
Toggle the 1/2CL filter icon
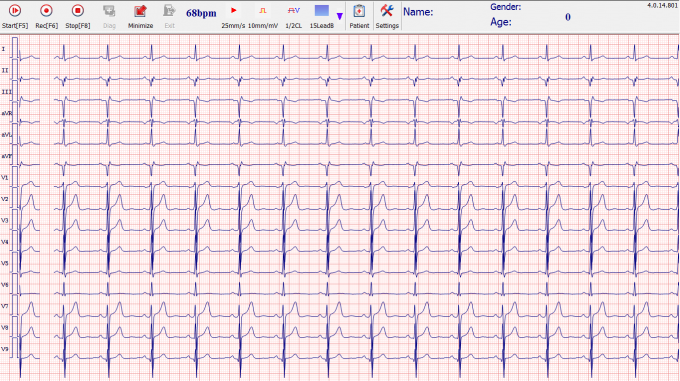point(294,16)
